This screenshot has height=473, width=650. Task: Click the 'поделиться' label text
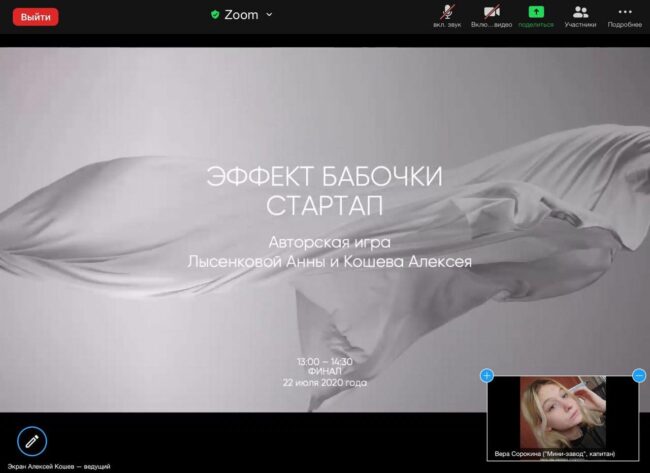536,24
